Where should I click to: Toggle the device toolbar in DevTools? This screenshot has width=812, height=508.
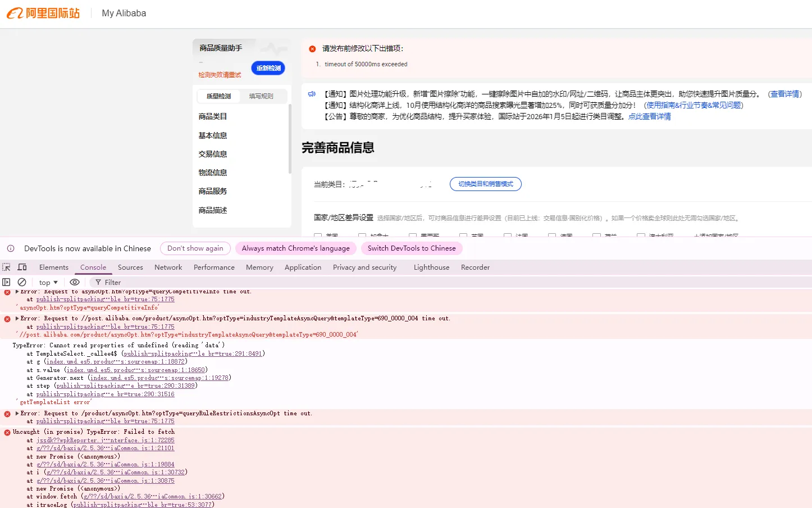(21, 267)
